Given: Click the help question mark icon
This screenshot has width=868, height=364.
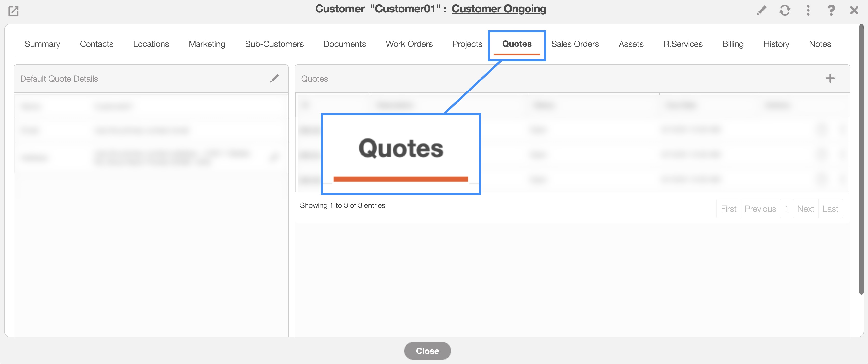Looking at the screenshot, I should 831,11.
